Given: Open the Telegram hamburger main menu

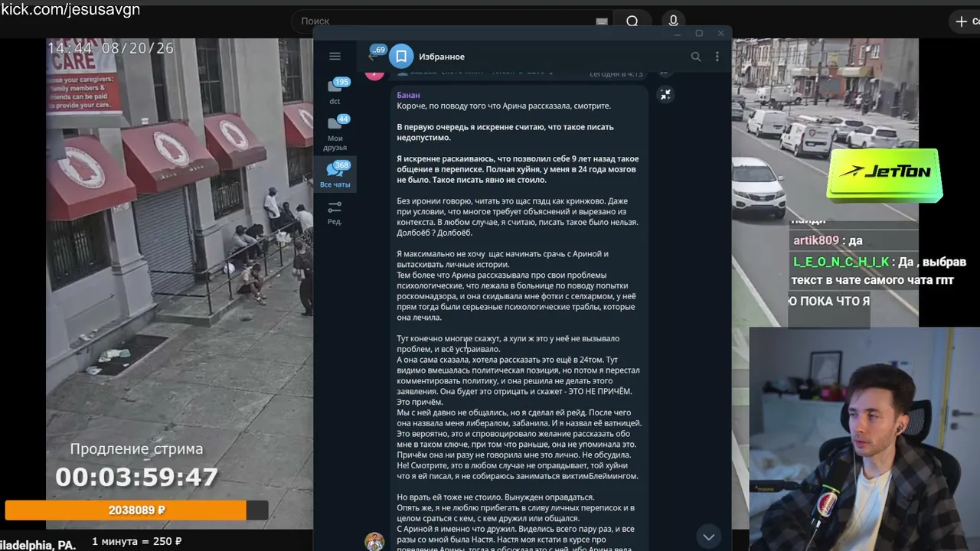Looking at the screenshot, I should (335, 56).
